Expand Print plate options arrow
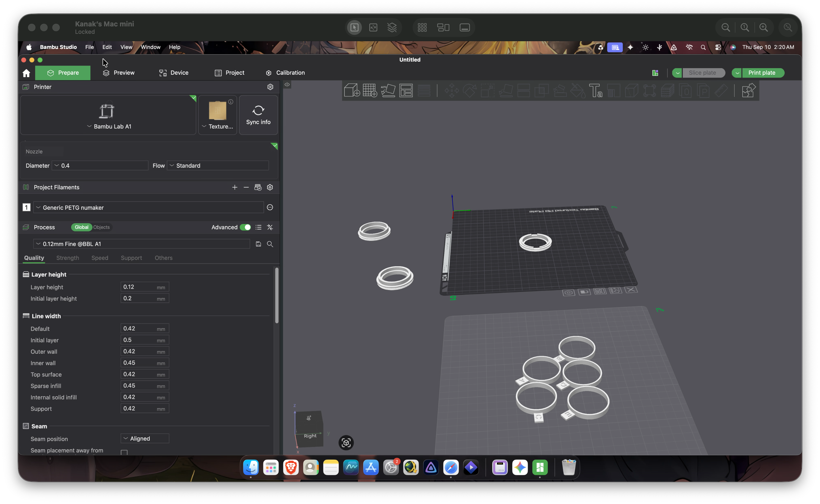The height and width of the screenshot is (504, 820). coord(737,73)
